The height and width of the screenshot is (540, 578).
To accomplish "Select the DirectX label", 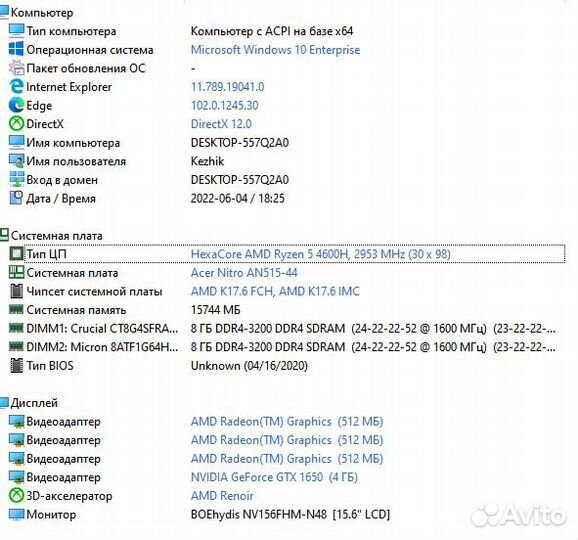I will [x=45, y=124].
